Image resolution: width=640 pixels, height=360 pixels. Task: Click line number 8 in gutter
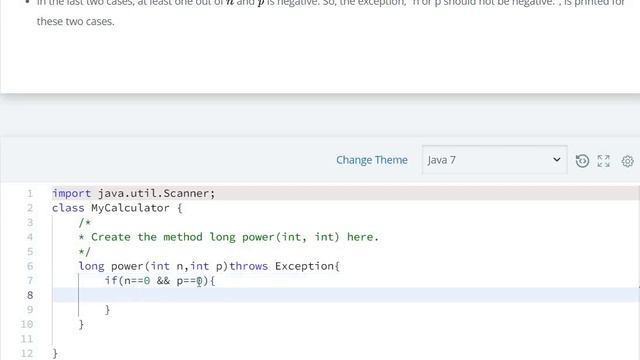click(30, 295)
